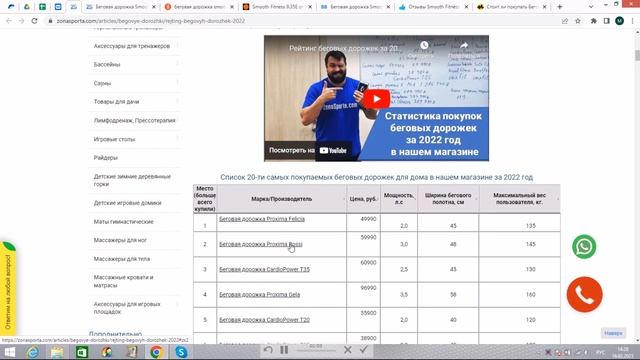Play the embedded YouTube video
This screenshot has width=640, height=360.
pyautogui.click(x=376, y=99)
